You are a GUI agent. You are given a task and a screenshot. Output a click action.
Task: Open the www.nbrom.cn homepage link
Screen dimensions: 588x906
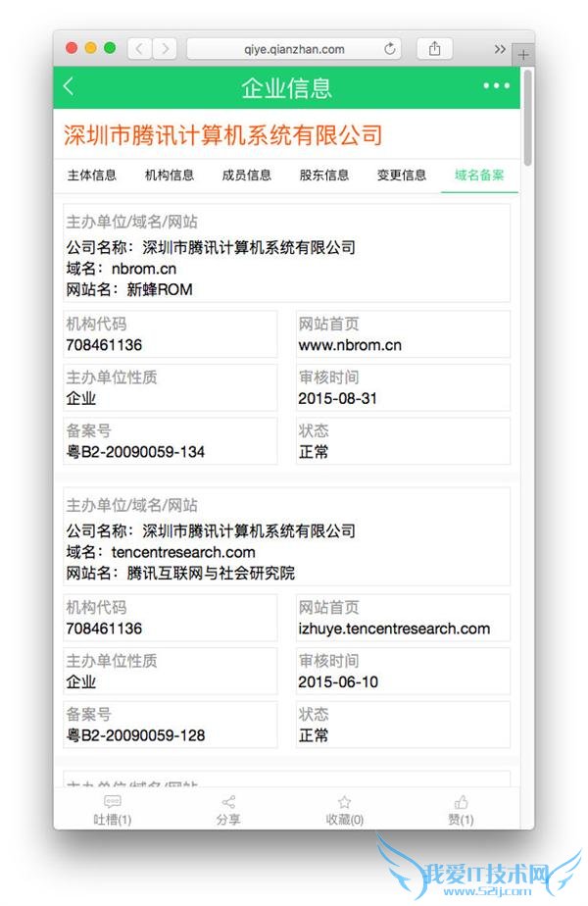[x=350, y=345]
